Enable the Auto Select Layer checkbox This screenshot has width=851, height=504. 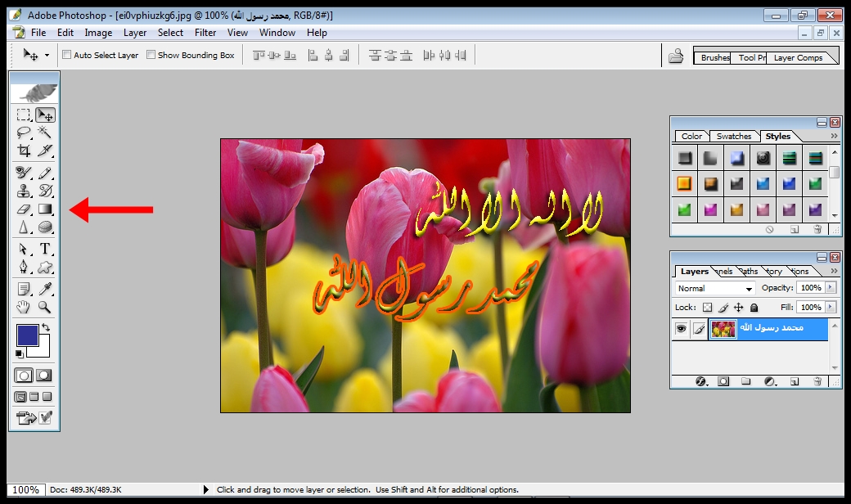(67, 56)
